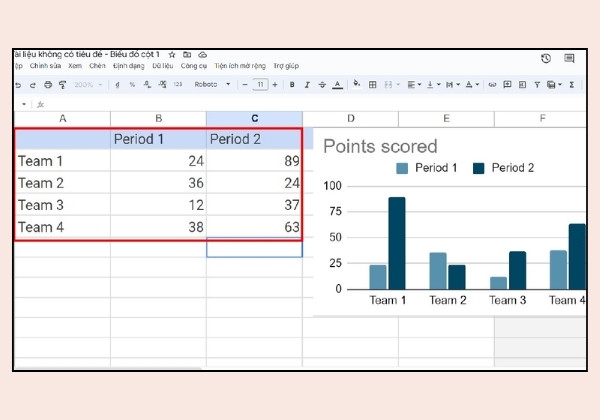Click the Move to folder icon
This screenshot has width=600, height=420.
pos(187,55)
